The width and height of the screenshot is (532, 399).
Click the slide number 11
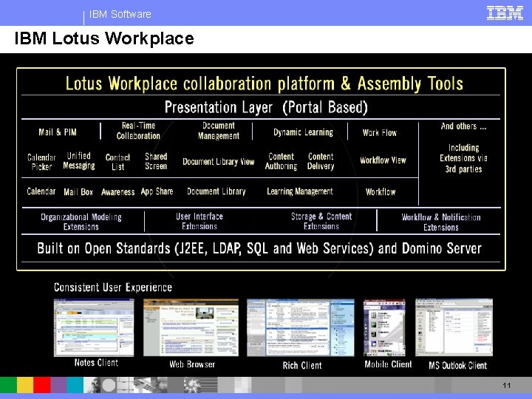(x=507, y=386)
